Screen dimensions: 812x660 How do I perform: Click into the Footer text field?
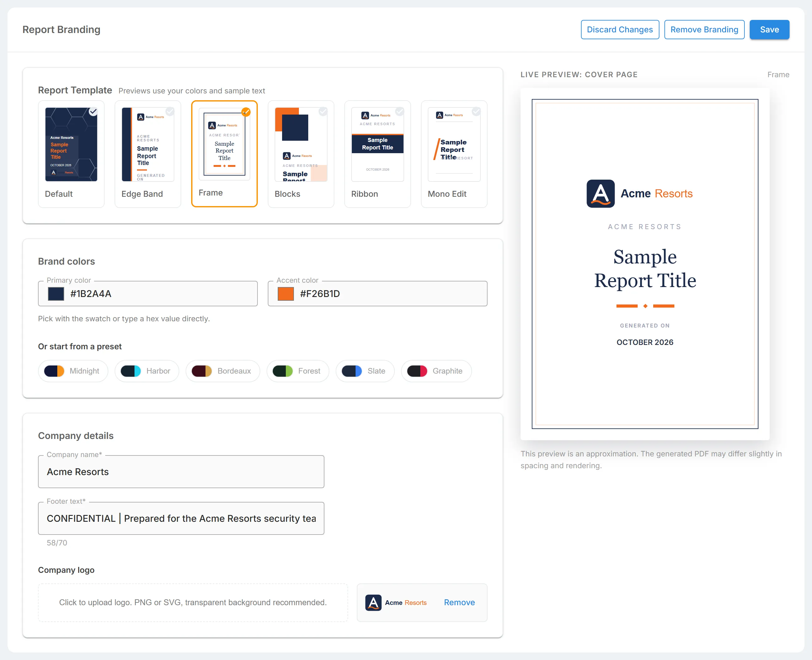(181, 519)
